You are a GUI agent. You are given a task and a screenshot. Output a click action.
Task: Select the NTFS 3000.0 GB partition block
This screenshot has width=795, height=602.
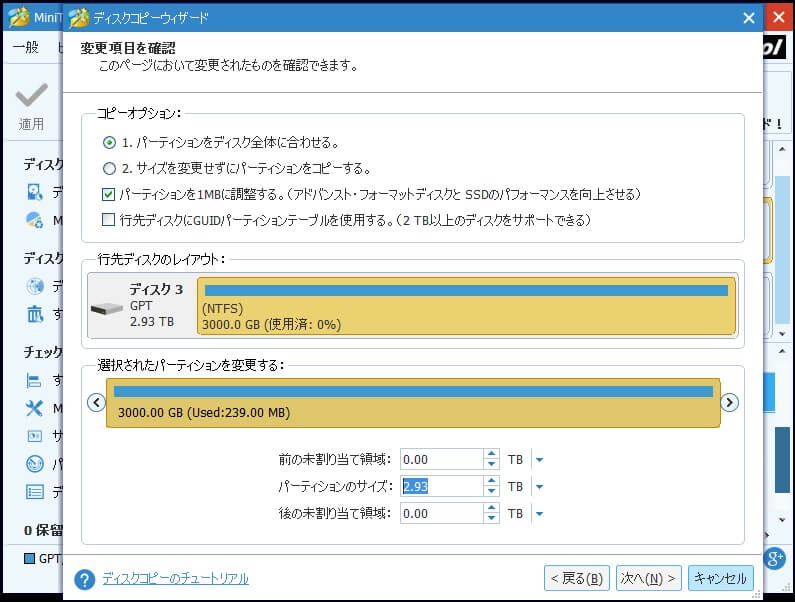click(466, 306)
